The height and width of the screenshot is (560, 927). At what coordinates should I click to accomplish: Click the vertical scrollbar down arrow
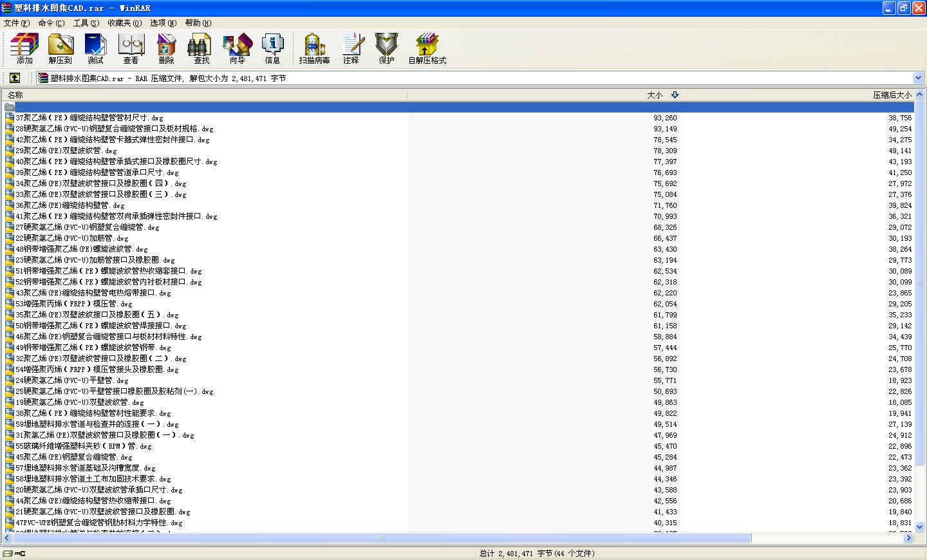(x=920, y=527)
